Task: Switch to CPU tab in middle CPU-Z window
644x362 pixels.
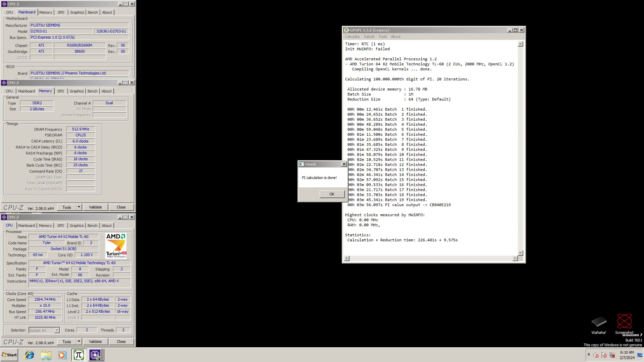Action: point(9,91)
